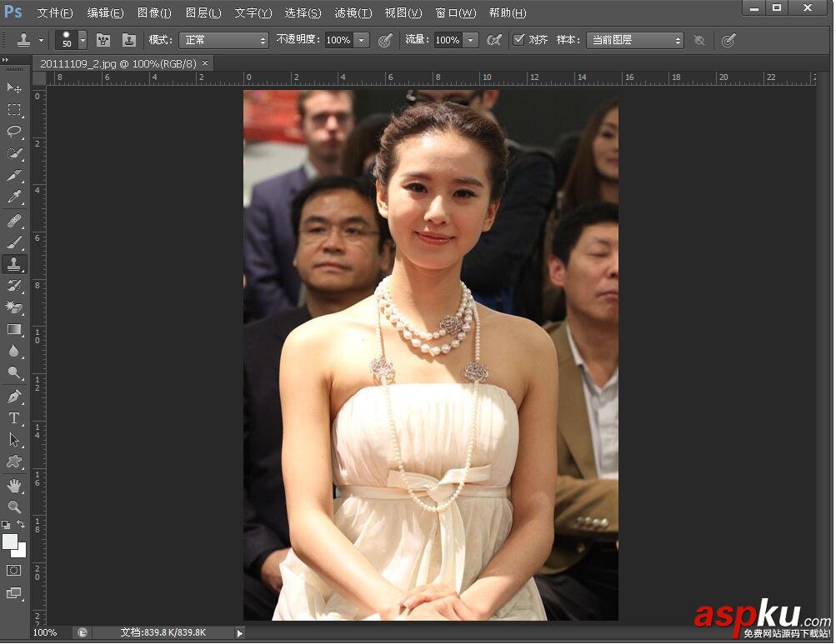Select the Eyedropper tool
836x644 pixels.
[x=13, y=198]
